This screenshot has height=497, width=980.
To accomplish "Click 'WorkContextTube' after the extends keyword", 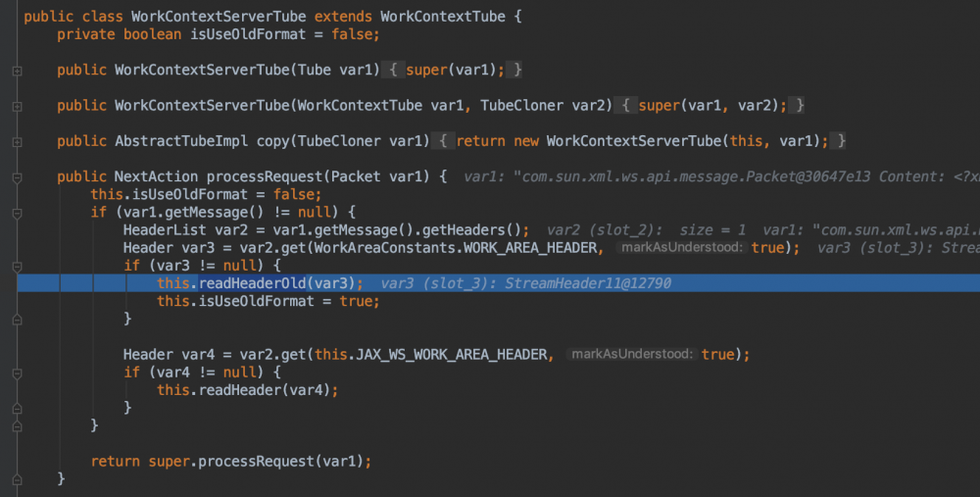I will click(443, 17).
